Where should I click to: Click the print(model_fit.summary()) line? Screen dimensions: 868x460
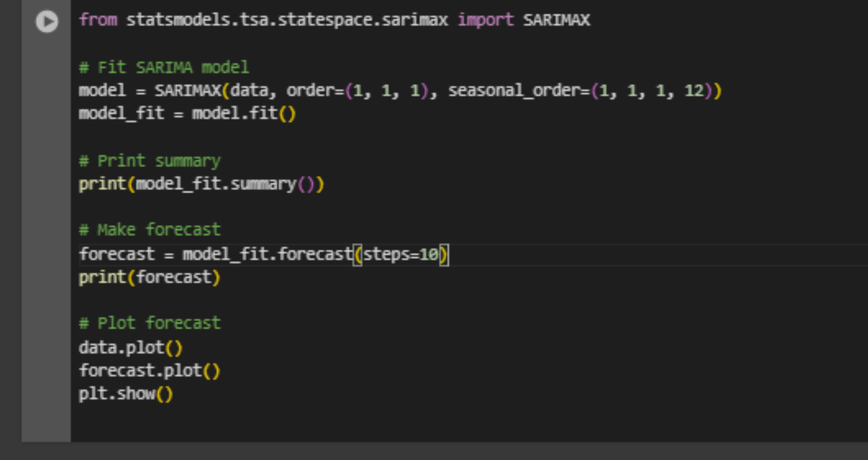click(x=201, y=184)
